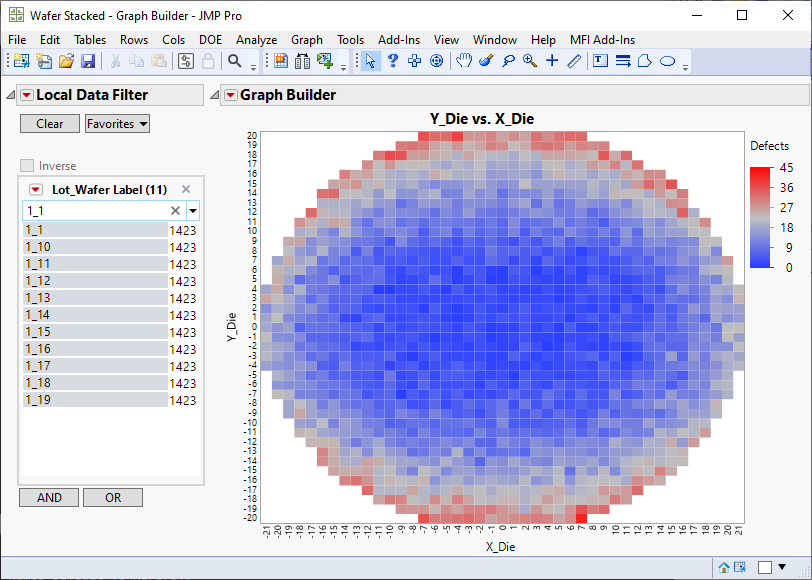The width and height of the screenshot is (812, 580).
Task: Select the Magnifier zoom tool
Action: 529,61
